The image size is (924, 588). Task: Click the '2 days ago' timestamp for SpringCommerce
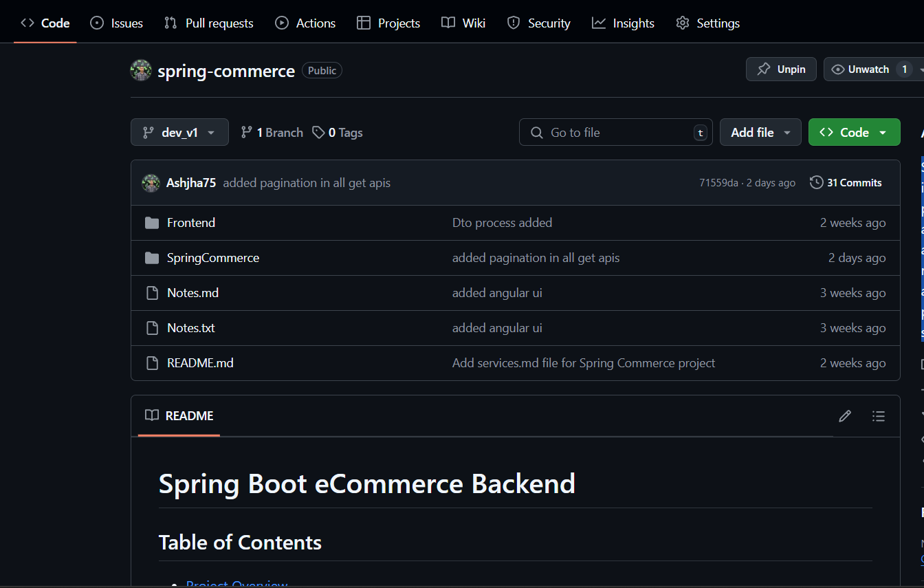coord(857,258)
